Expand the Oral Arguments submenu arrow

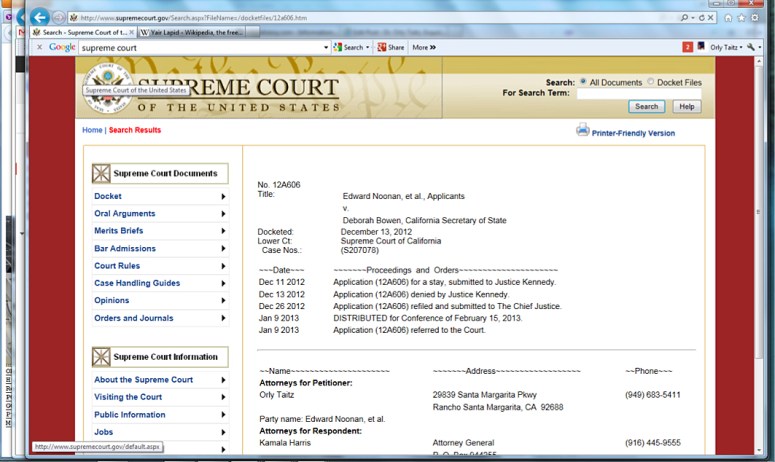(223, 214)
